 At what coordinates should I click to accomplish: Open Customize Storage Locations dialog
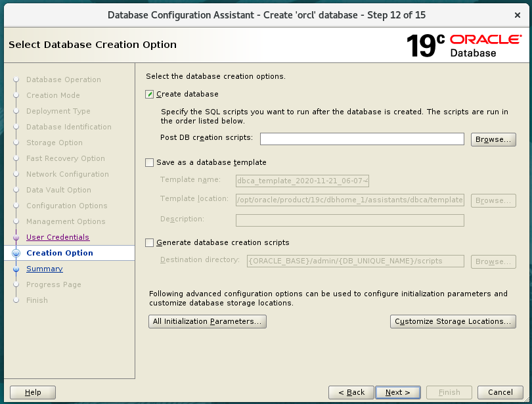coord(453,321)
